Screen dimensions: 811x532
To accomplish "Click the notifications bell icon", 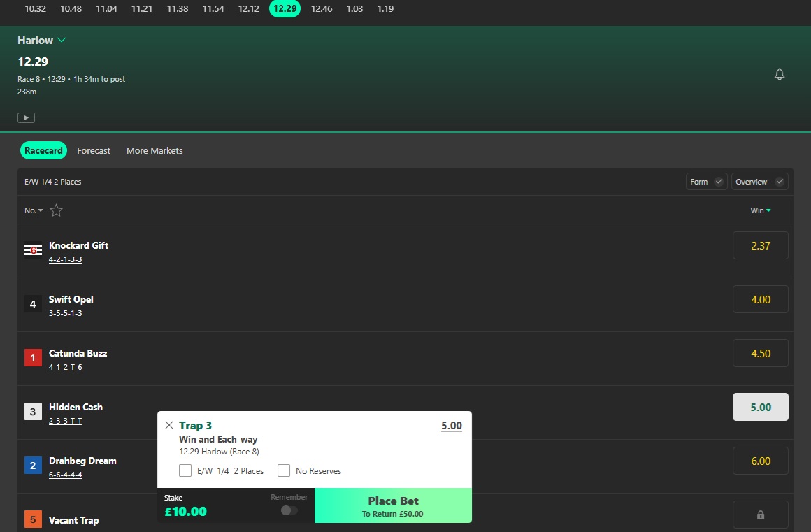I will coord(780,73).
